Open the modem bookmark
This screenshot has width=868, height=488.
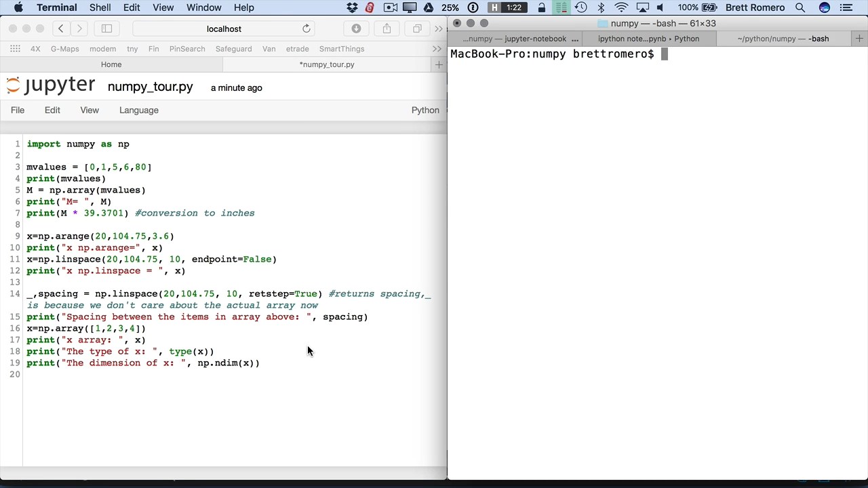[102, 49]
